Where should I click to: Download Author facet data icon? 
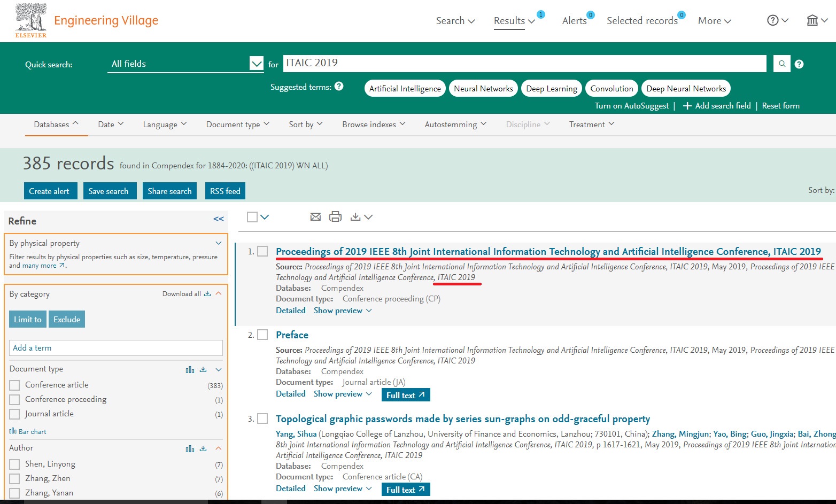tap(203, 448)
